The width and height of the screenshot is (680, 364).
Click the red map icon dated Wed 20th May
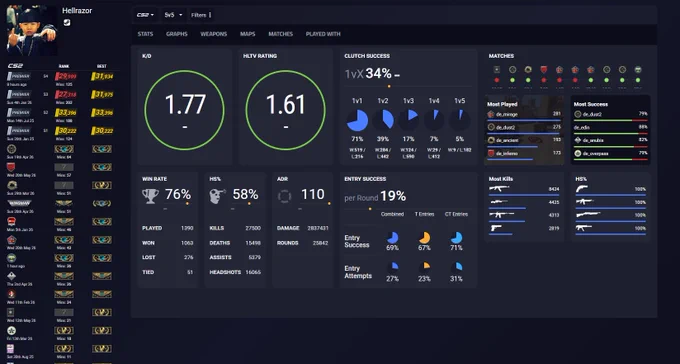tap(12, 167)
